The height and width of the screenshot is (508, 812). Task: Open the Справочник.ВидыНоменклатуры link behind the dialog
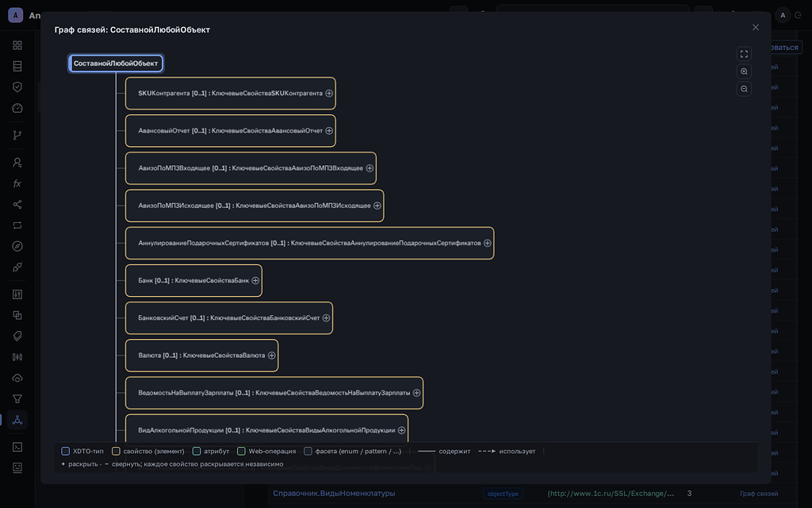(334, 494)
